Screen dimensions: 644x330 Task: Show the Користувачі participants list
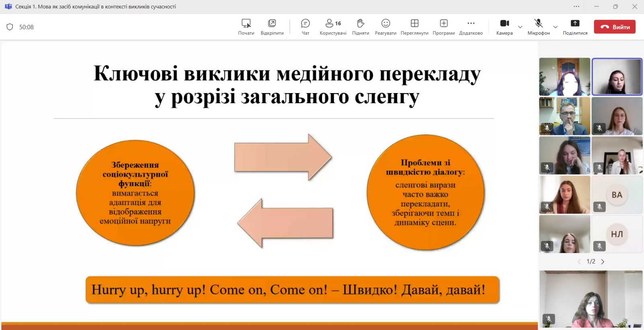(333, 27)
